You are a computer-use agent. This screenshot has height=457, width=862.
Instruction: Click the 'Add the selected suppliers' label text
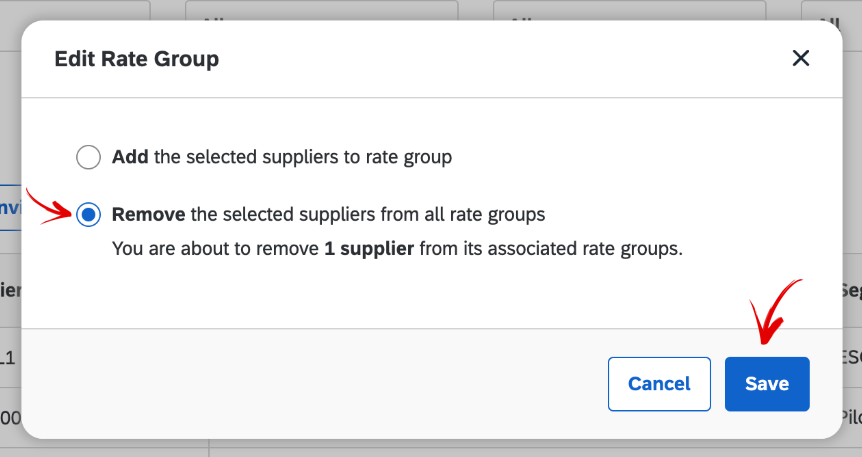(282, 157)
